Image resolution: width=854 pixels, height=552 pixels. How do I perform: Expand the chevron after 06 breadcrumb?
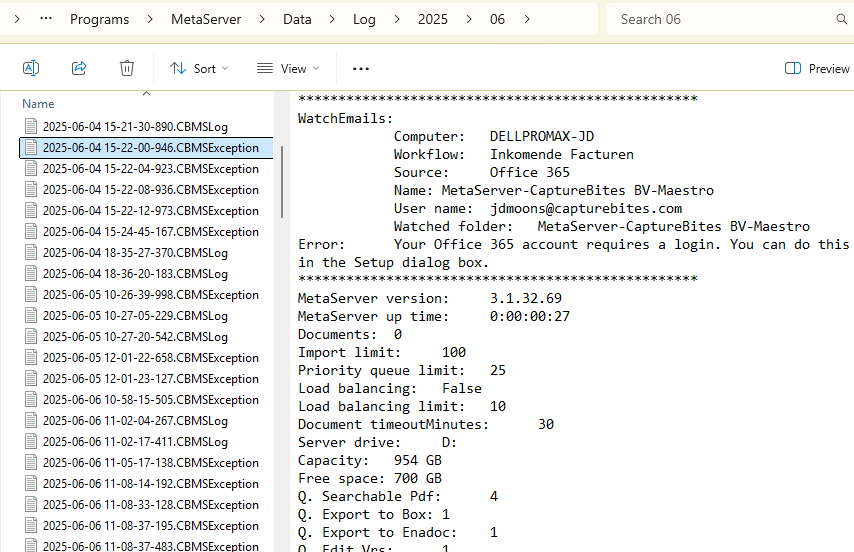click(527, 19)
